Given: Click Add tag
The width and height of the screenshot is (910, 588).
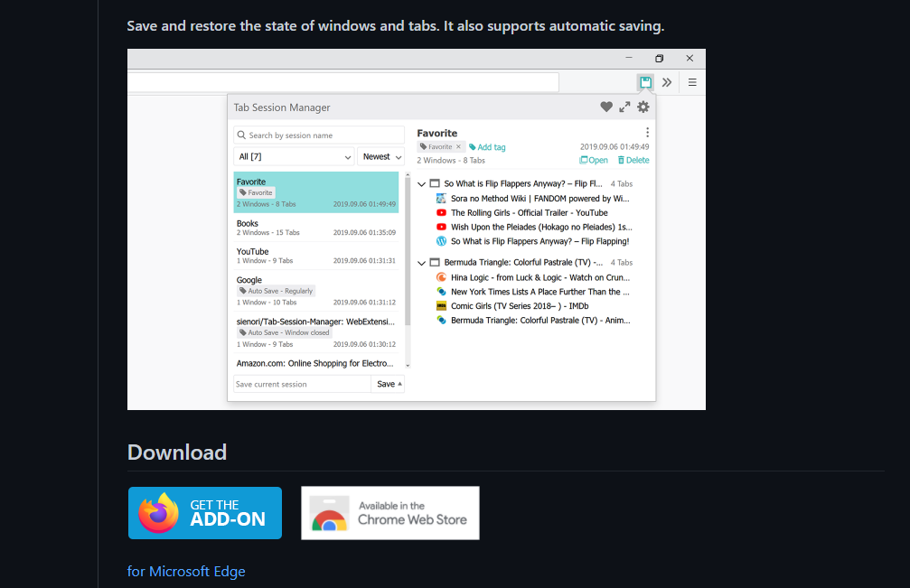Looking at the screenshot, I should (487, 147).
